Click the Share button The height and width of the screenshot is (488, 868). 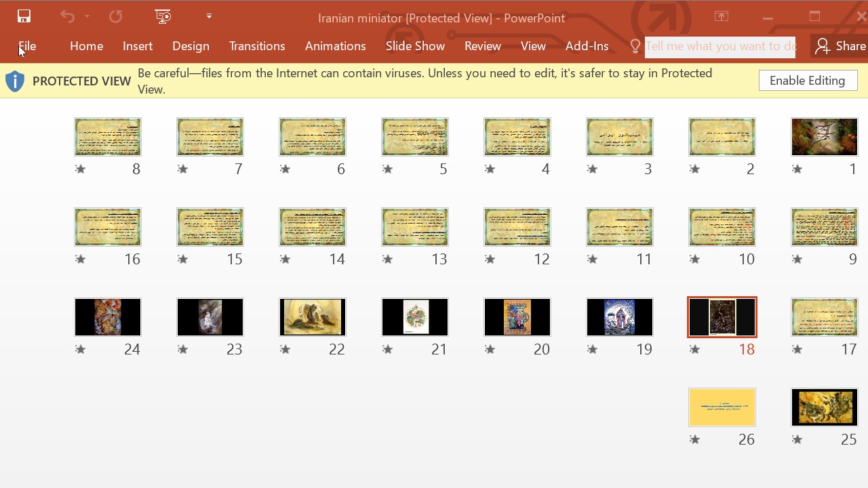tap(840, 46)
